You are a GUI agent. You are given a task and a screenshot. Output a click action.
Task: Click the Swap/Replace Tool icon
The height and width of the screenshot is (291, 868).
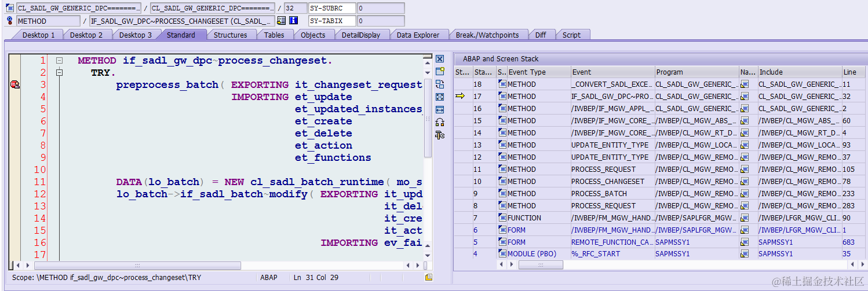click(440, 84)
